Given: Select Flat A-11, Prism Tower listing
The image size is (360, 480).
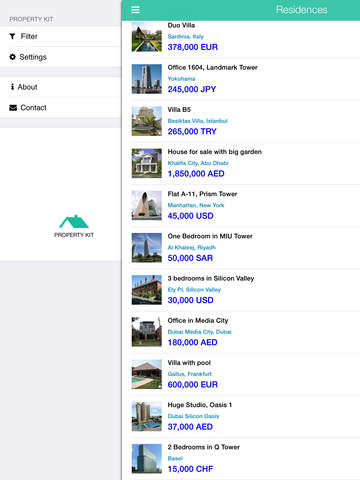Looking at the screenshot, I should pyautogui.click(x=244, y=205).
